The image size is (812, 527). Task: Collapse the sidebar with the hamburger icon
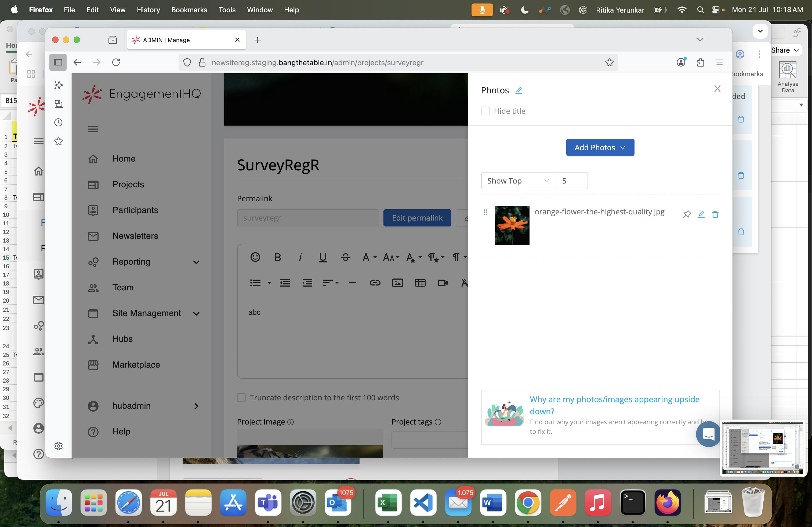tap(93, 129)
